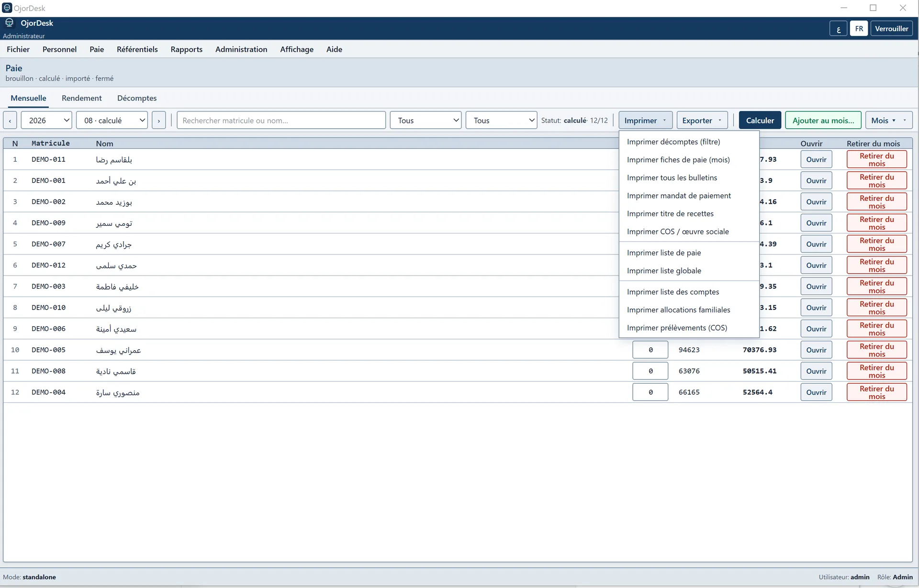Image resolution: width=919 pixels, height=588 pixels.
Task: Click the value field in DEMO-004 row
Action: click(x=650, y=392)
